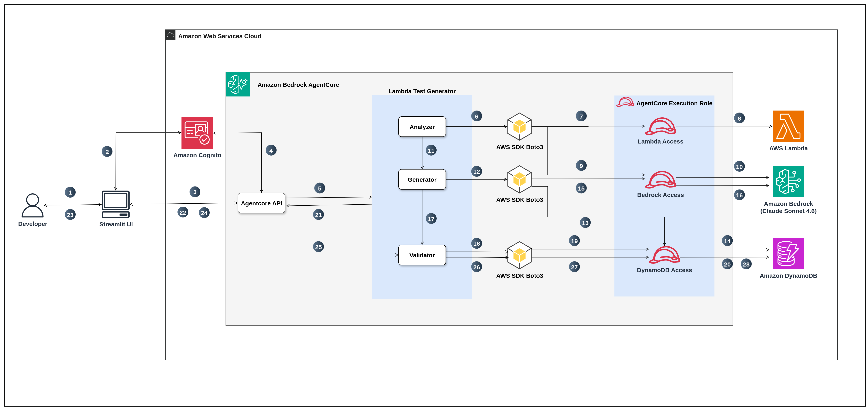
Task: Click the Claude Sonnet 4.6 label
Action: (788, 211)
